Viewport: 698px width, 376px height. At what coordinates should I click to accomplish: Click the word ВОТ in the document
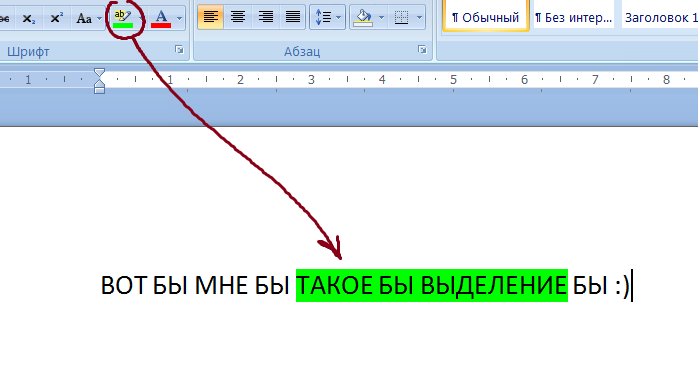[x=123, y=285]
